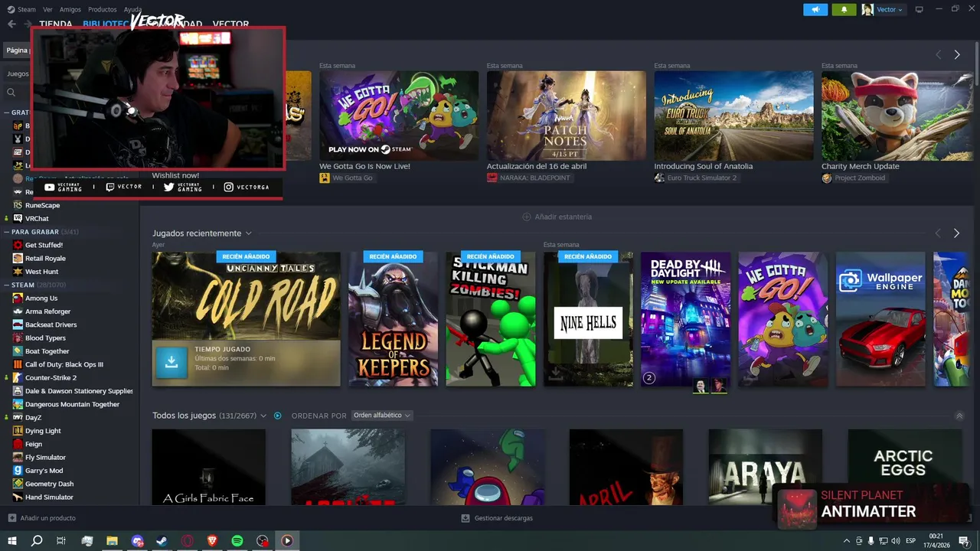Open the Orden alfabético sort dropdown
Image resolution: width=980 pixels, height=551 pixels.
tap(381, 416)
